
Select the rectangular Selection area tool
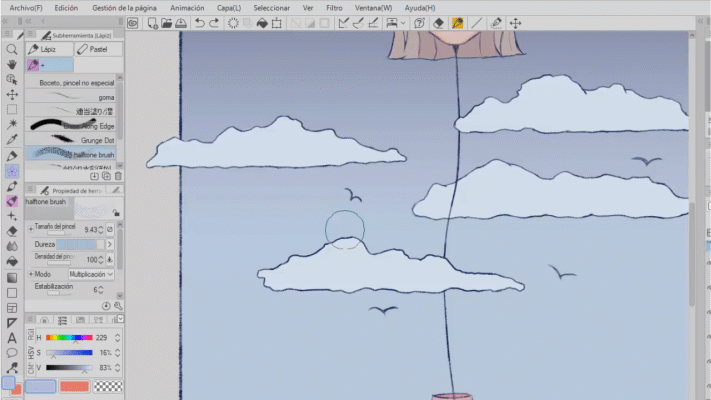pos(12,109)
